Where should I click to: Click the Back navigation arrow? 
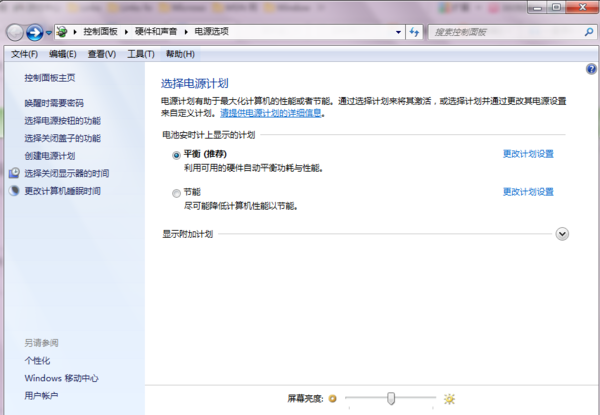(x=15, y=33)
